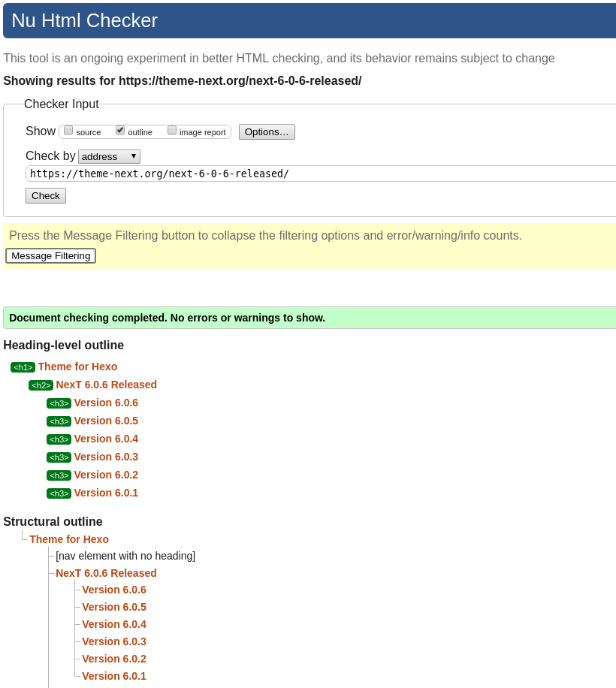Open h3 Version 6.0.5 in the heading-level outline

pos(106,421)
